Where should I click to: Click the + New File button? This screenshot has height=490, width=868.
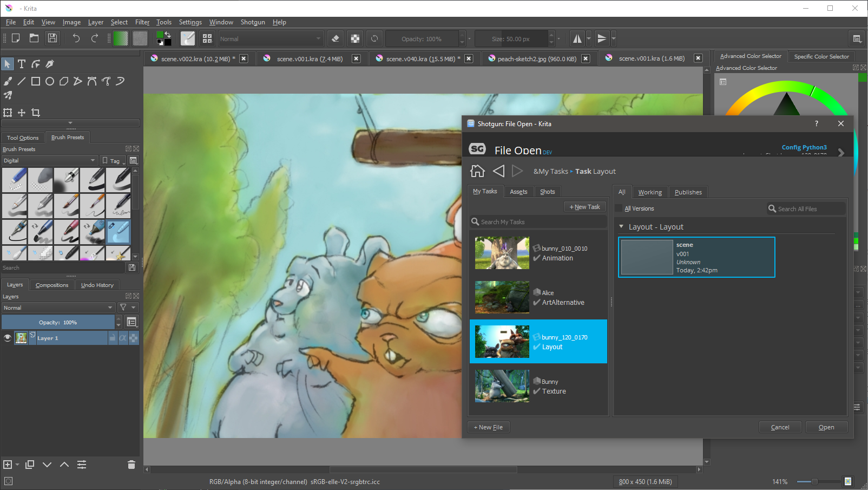coord(489,427)
